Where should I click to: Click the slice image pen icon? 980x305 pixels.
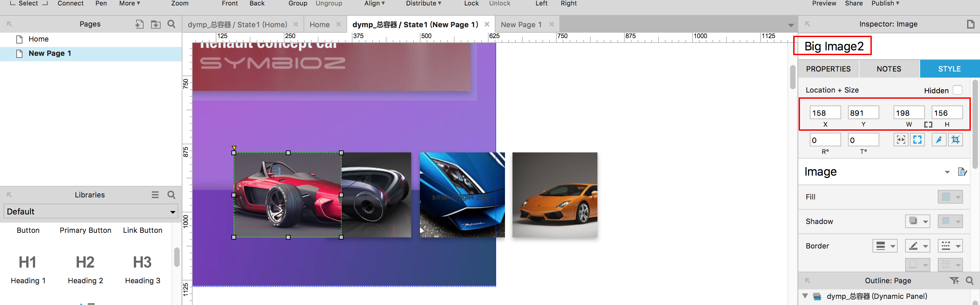pyautogui.click(x=938, y=140)
